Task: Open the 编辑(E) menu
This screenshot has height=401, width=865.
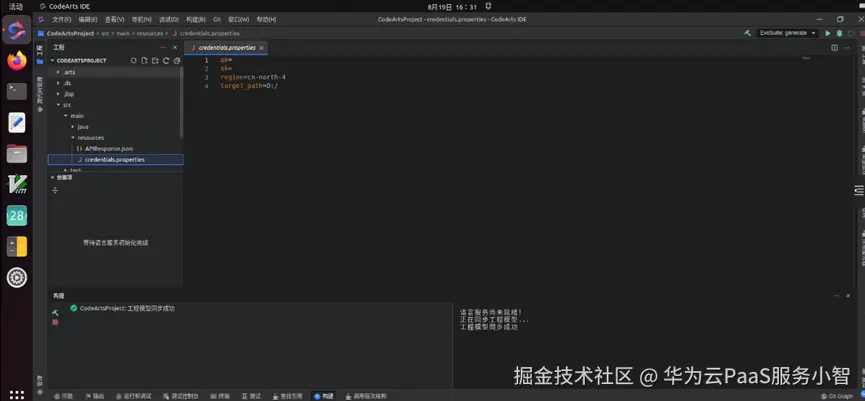Action: pyautogui.click(x=88, y=19)
